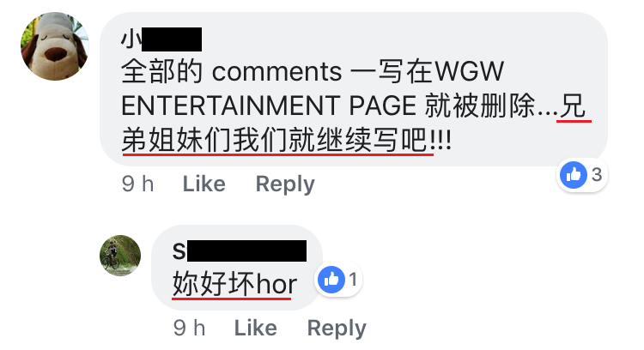Like the WGW ENTERTAINMENT PAGE comment
The width and height of the screenshot is (644, 350).
(204, 184)
